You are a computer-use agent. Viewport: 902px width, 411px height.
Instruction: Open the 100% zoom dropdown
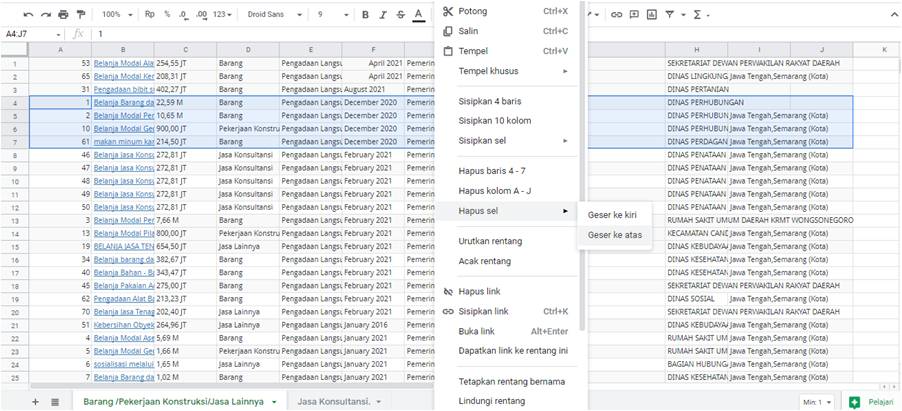(x=117, y=14)
